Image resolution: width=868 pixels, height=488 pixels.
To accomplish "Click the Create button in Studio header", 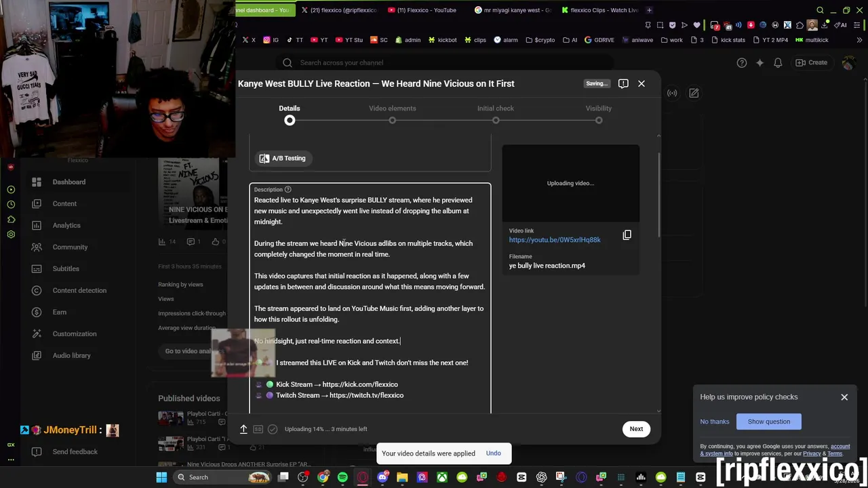I will 811,62.
